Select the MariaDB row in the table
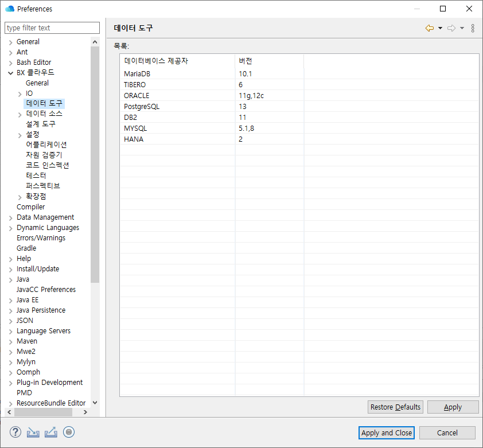The width and height of the screenshot is (483, 448). 172,74
